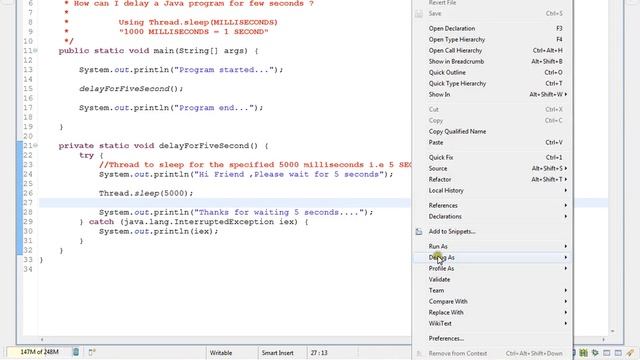Expand the References submenu
The image size is (640, 360).
[493, 205]
